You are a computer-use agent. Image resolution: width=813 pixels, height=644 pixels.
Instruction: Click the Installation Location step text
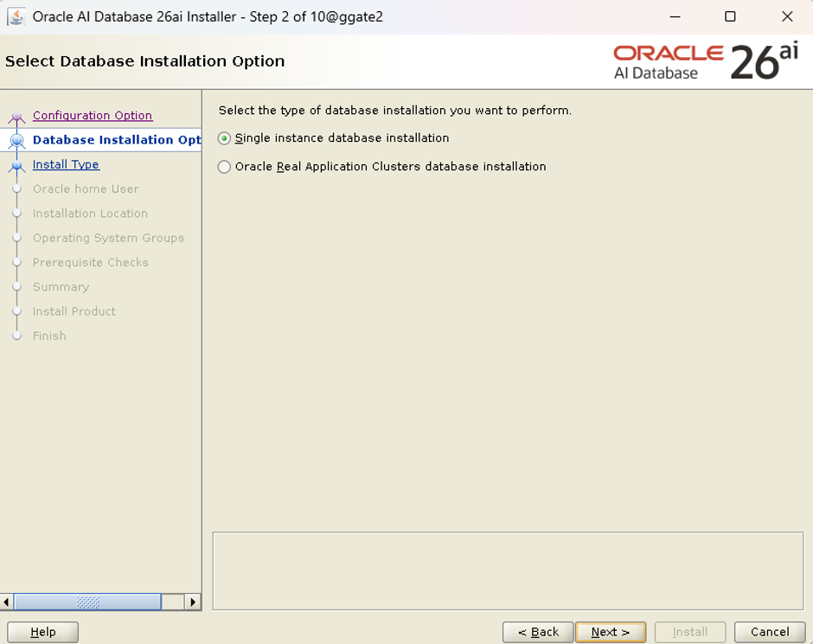90,214
